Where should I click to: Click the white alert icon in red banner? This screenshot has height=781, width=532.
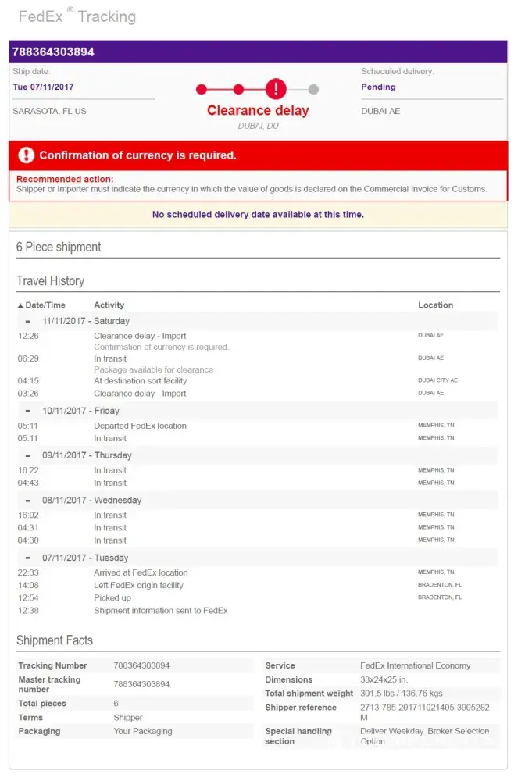pos(27,155)
